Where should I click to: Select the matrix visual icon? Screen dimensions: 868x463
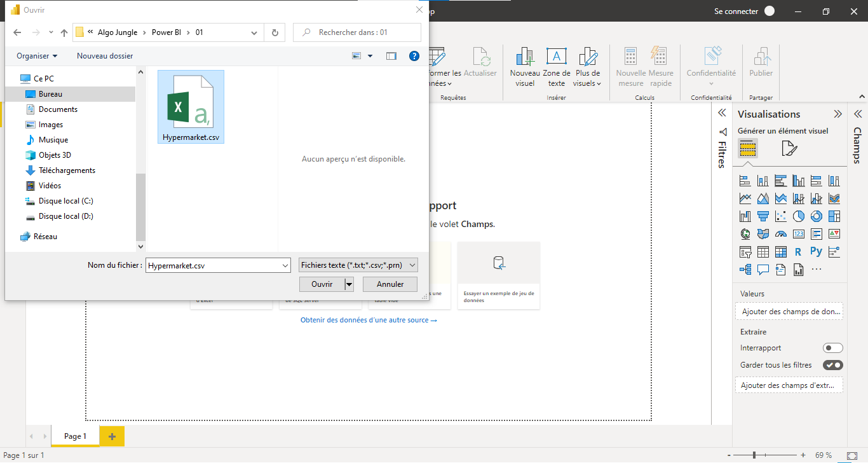(x=781, y=252)
